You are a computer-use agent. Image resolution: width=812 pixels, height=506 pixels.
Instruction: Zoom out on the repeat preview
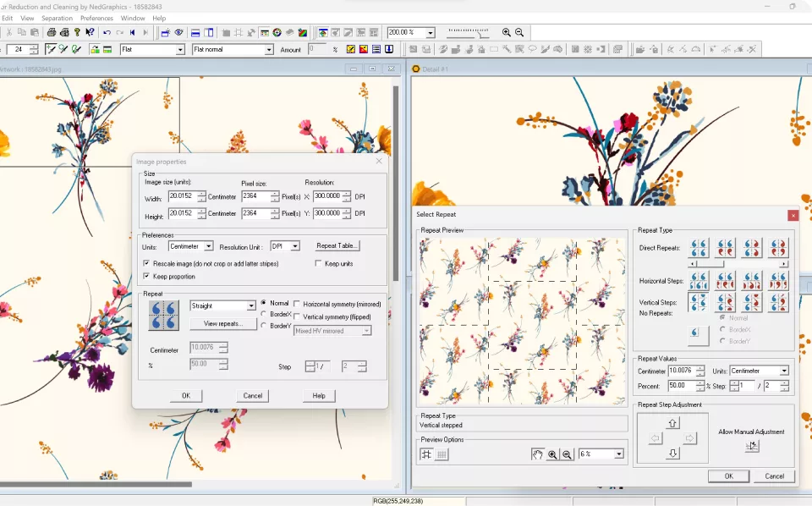(x=567, y=454)
